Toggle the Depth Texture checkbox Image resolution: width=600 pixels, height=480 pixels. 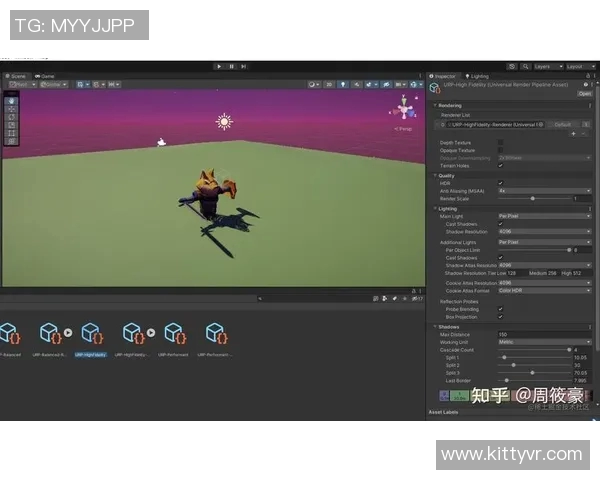click(x=501, y=143)
